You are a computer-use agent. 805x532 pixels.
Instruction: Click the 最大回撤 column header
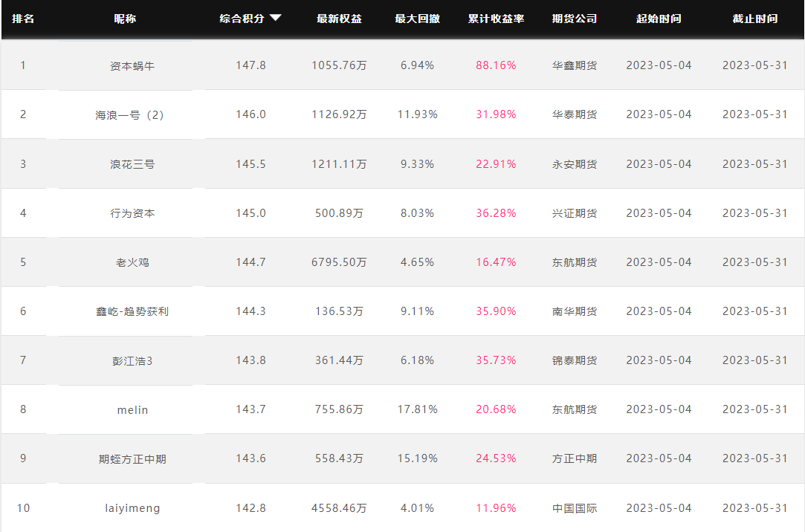click(417, 19)
